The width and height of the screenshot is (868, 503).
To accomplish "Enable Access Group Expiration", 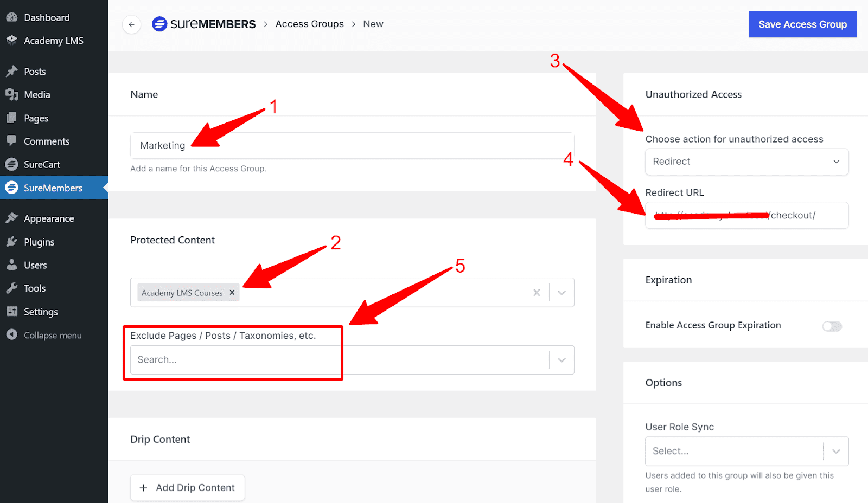I will pos(831,326).
